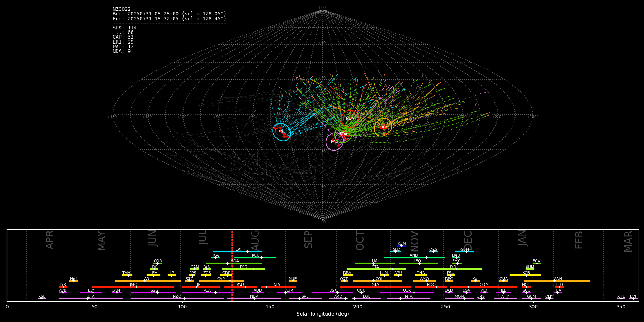644x322 pixels.
Task: Click the MAY month label on timeline
Action: tap(102, 241)
